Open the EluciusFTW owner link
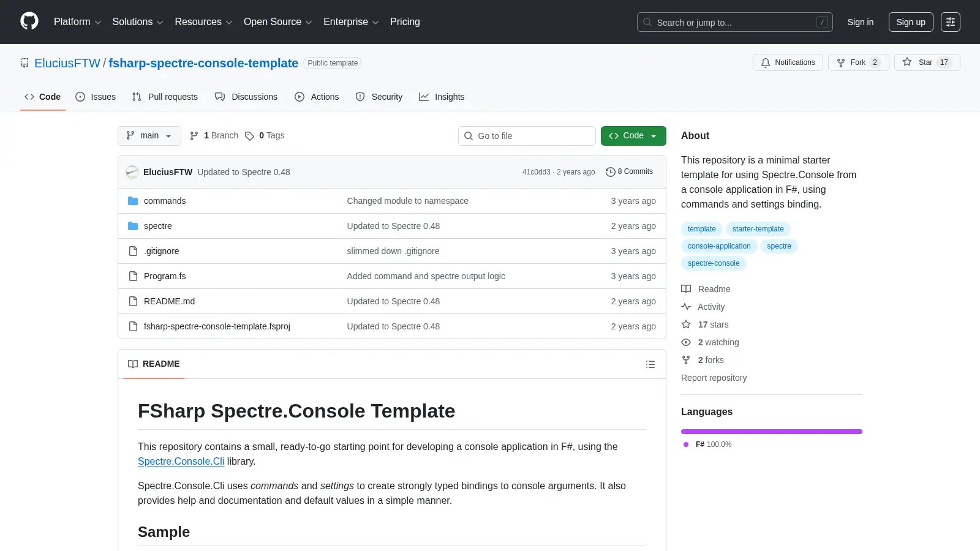980x551 pixels. tap(67, 63)
